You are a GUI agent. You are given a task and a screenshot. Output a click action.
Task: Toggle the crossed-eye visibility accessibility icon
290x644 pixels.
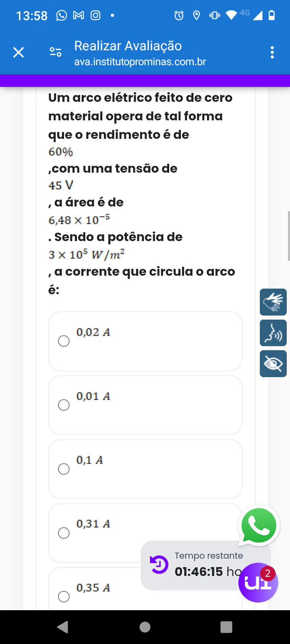[273, 364]
